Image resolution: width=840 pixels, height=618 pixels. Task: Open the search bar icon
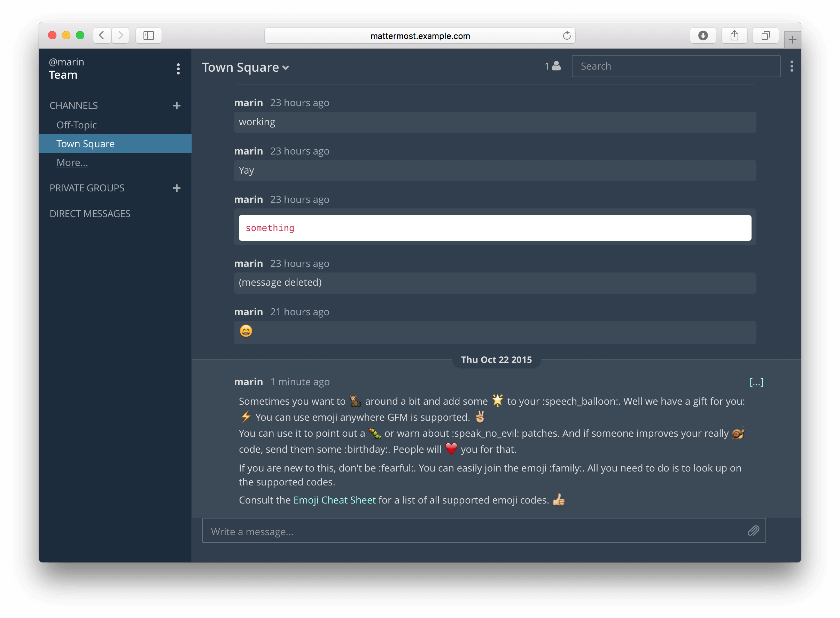[676, 66]
